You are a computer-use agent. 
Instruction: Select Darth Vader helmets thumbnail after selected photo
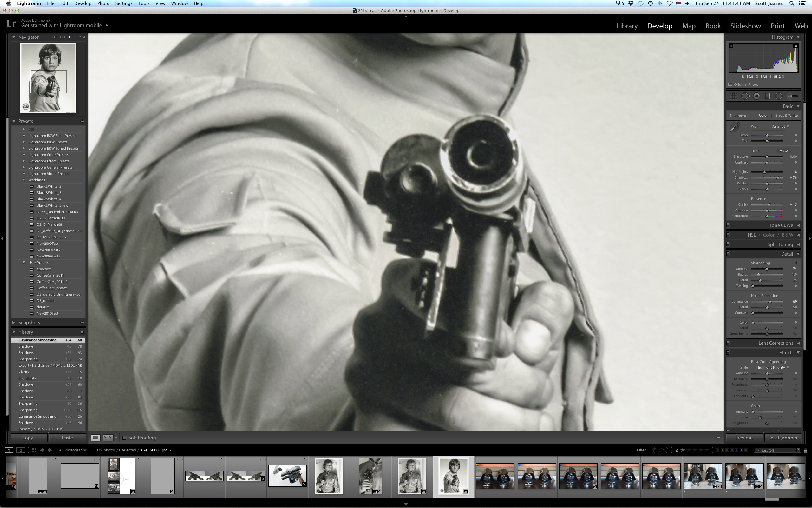495,476
